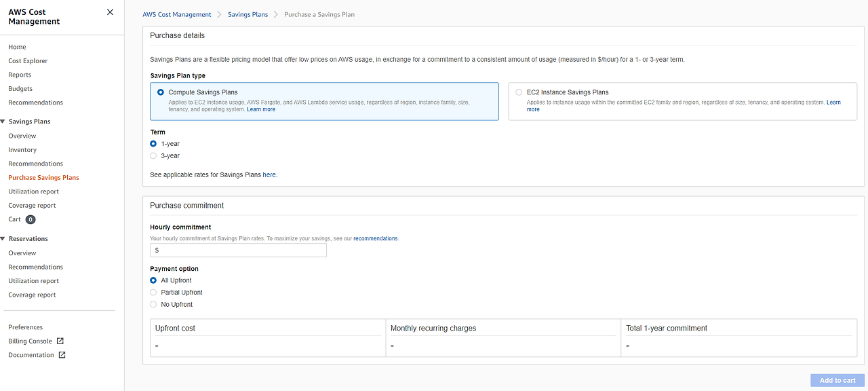Collapse the Savings Plans section
The height and width of the screenshot is (391, 868).
pyautogui.click(x=3, y=122)
